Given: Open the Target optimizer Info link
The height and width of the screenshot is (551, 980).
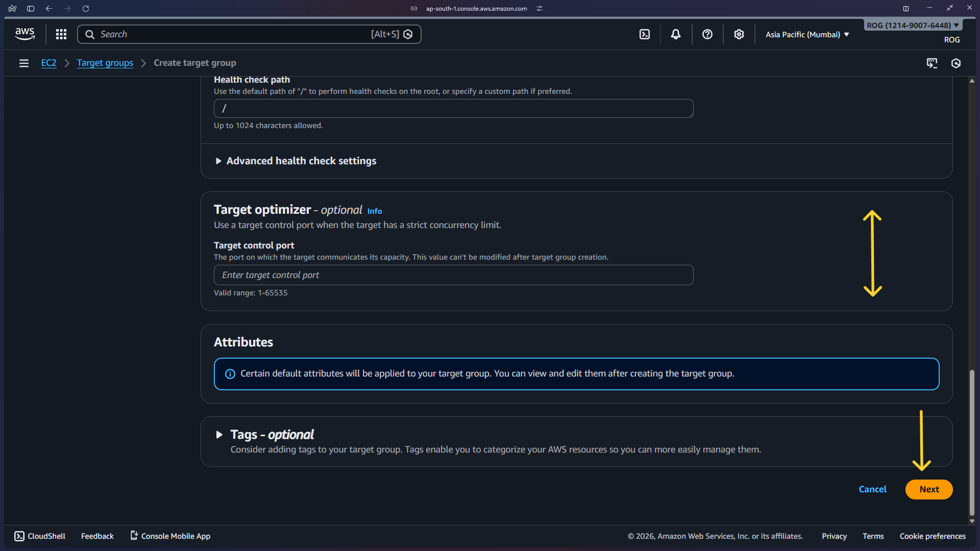Looking at the screenshot, I should point(374,211).
